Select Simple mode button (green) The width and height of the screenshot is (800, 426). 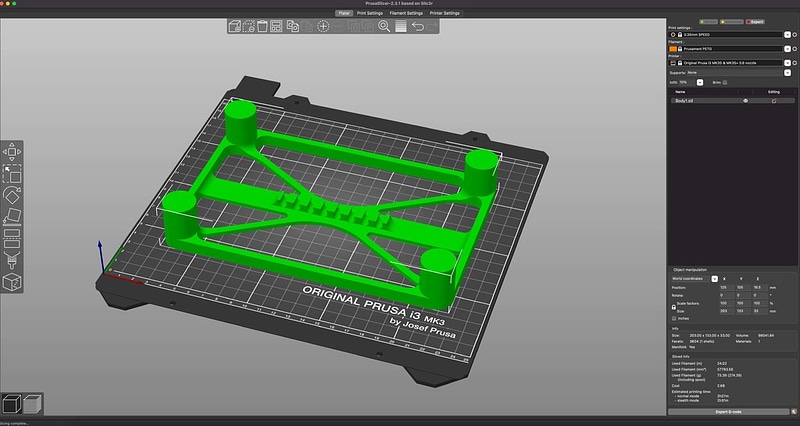click(x=708, y=22)
